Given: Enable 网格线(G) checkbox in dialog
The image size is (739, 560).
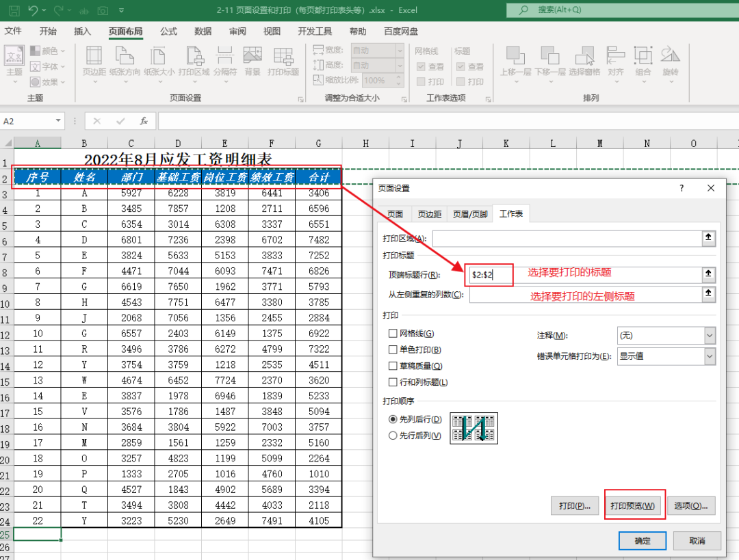Looking at the screenshot, I should click(x=393, y=334).
